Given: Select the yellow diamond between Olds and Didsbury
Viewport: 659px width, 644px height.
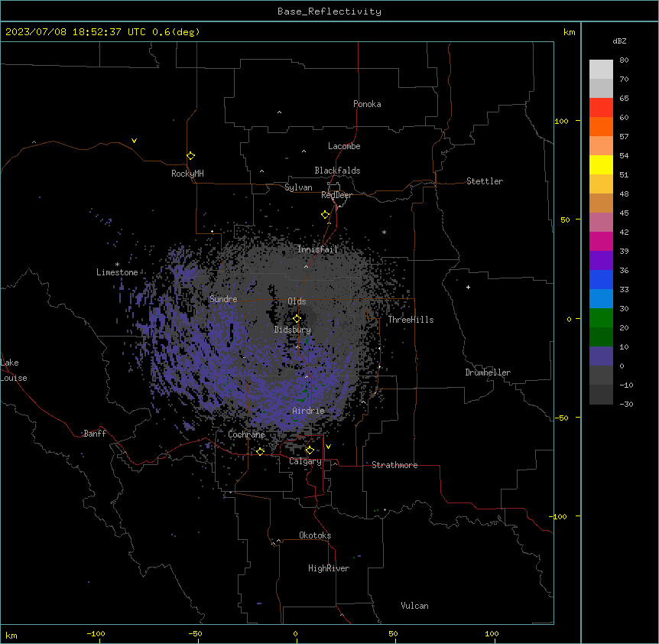Looking at the screenshot, I should pyautogui.click(x=297, y=319).
